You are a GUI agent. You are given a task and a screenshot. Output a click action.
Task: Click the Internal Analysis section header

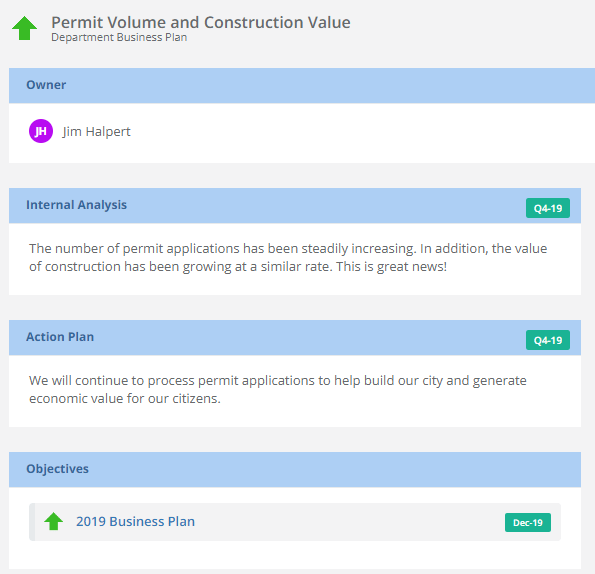pos(295,206)
